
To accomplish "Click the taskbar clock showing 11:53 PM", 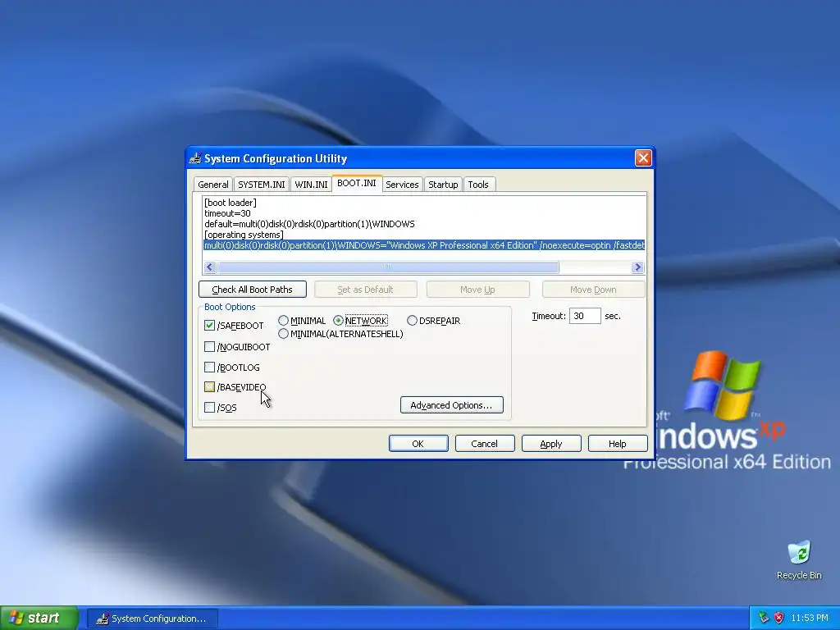I will (810, 618).
